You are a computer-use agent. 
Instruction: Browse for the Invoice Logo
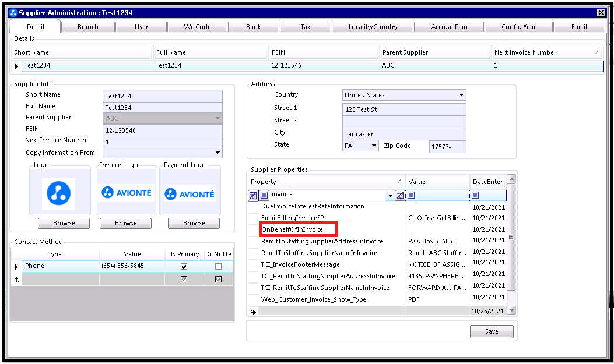click(x=126, y=223)
